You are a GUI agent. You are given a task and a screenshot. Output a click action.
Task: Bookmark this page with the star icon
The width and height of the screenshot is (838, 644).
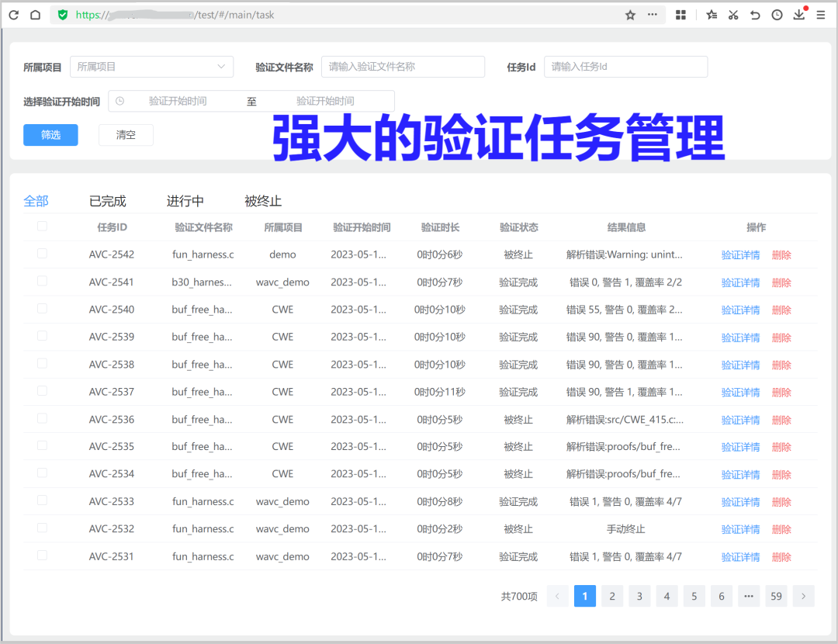click(x=630, y=14)
